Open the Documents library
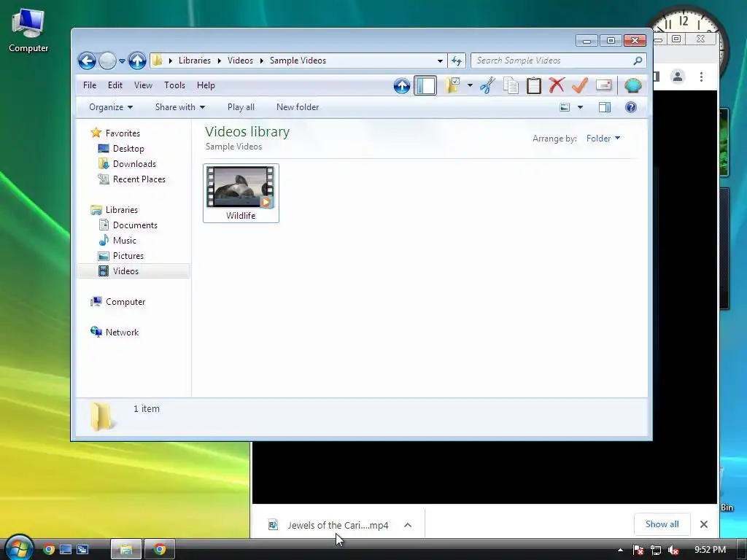747x560 pixels. (x=135, y=225)
